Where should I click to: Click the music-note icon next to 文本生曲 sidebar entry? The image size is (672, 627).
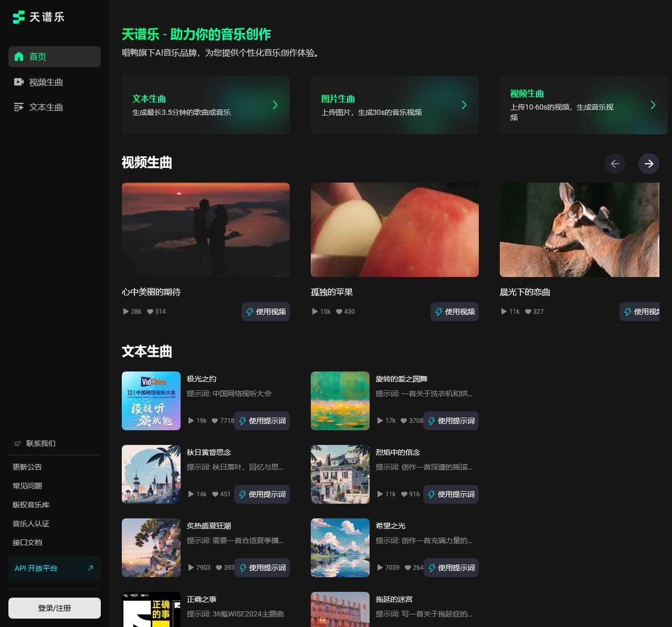pyautogui.click(x=19, y=107)
